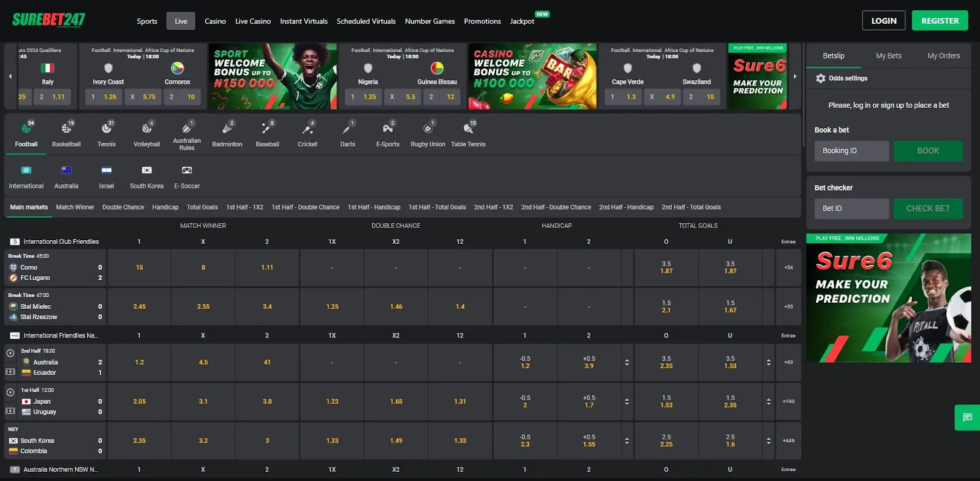Viewport: 980px width, 481px height.
Task: Click the LOGIN button
Action: coord(884,21)
